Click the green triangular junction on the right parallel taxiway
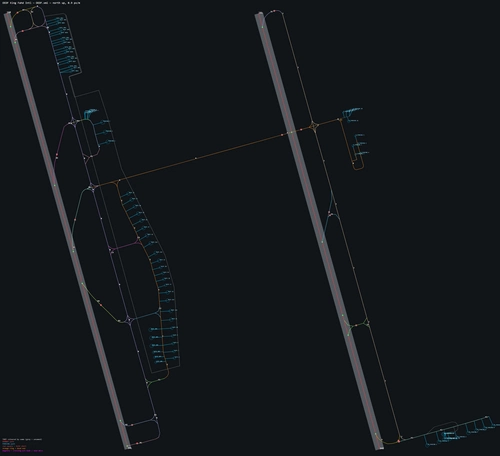 [x=367, y=323]
